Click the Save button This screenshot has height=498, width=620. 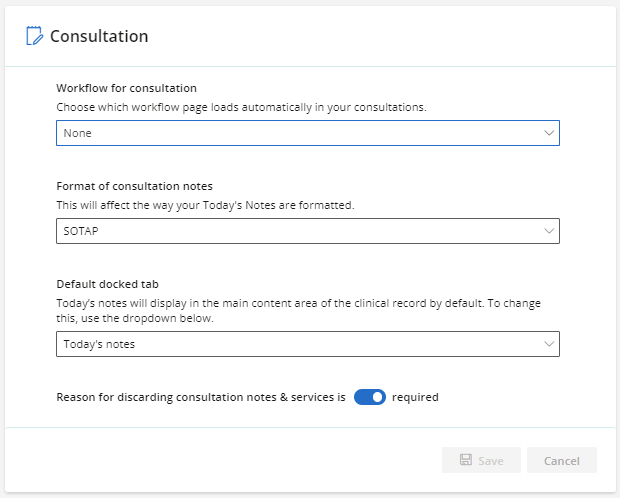coord(481,460)
